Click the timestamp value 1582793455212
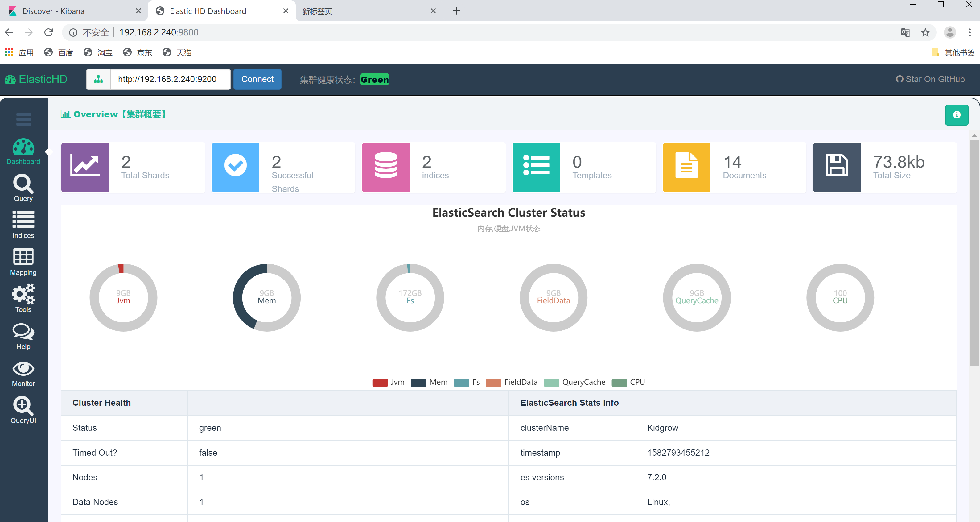The height and width of the screenshot is (522, 980). pos(678,453)
